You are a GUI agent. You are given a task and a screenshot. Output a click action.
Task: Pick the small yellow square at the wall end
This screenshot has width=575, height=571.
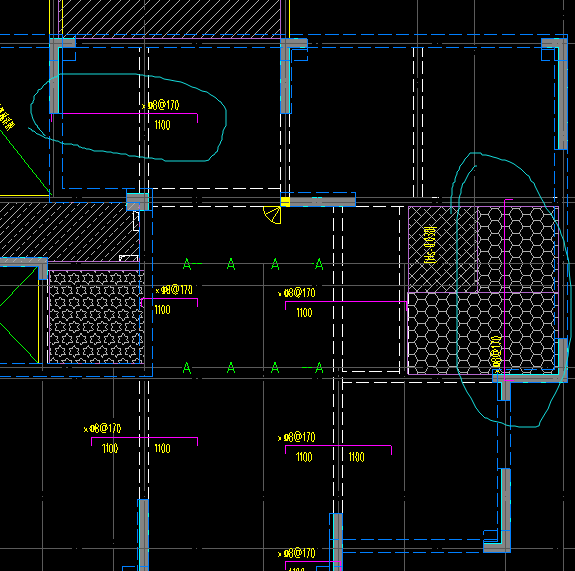285,202
